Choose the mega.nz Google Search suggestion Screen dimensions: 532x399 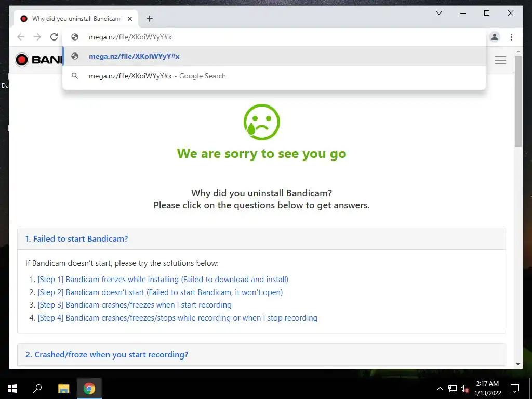(x=274, y=76)
